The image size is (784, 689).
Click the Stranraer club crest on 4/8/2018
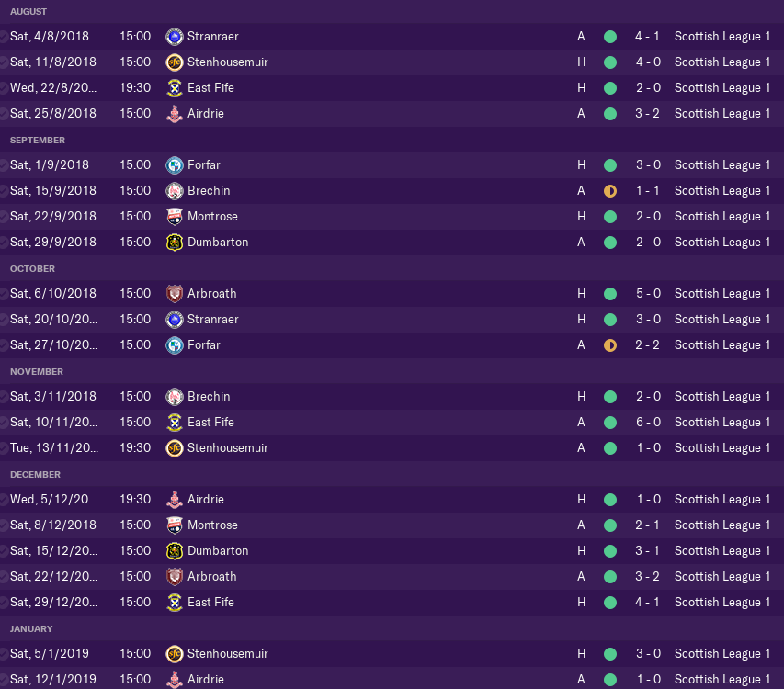[x=175, y=37]
